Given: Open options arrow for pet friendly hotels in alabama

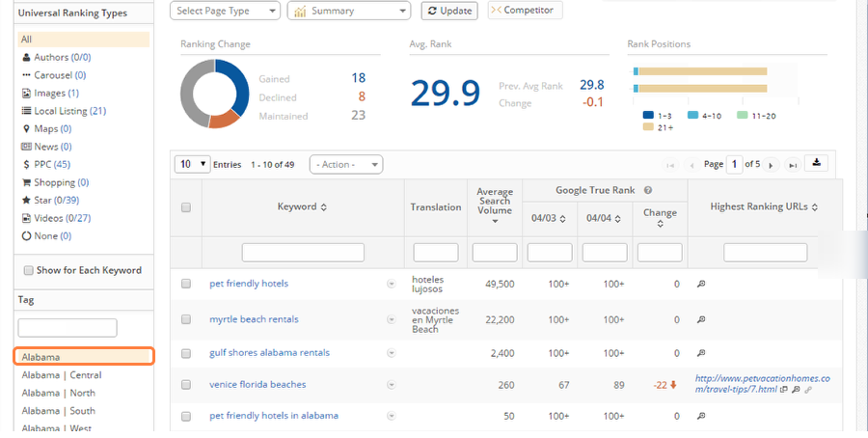Looking at the screenshot, I should click(x=392, y=416).
